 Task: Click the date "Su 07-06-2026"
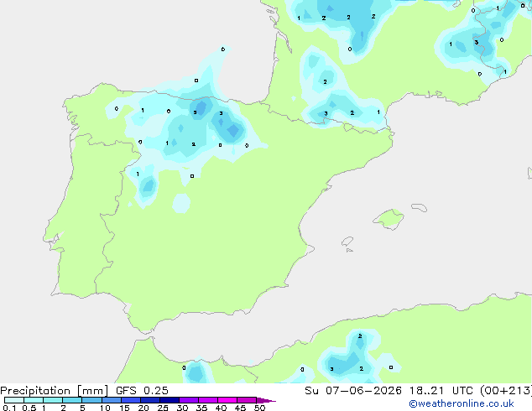(x=353, y=391)
